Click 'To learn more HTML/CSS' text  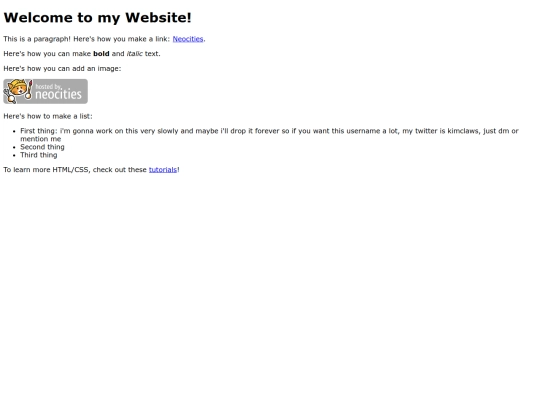coord(47,169)
